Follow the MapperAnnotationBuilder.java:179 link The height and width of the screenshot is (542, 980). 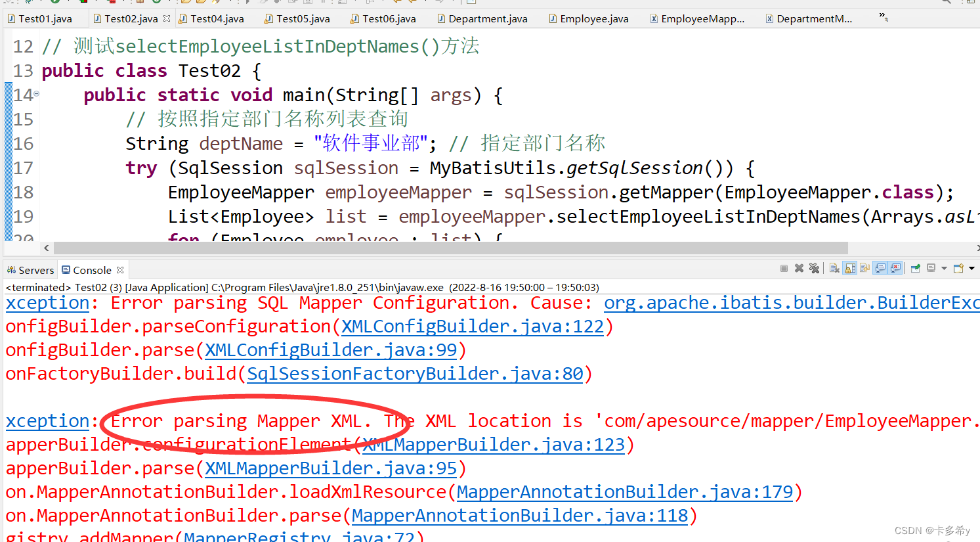pyautogui.click(x=625, y=492)
